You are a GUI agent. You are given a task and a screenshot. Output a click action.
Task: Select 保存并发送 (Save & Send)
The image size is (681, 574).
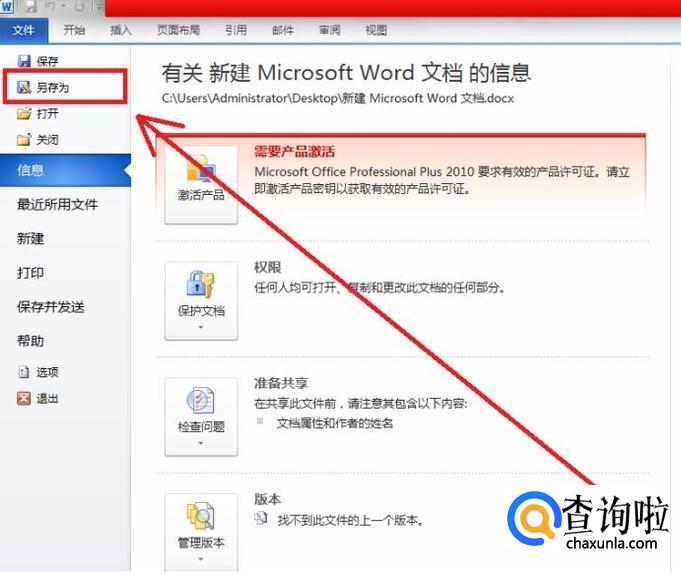pyautogui.click(x=51, y=307)
